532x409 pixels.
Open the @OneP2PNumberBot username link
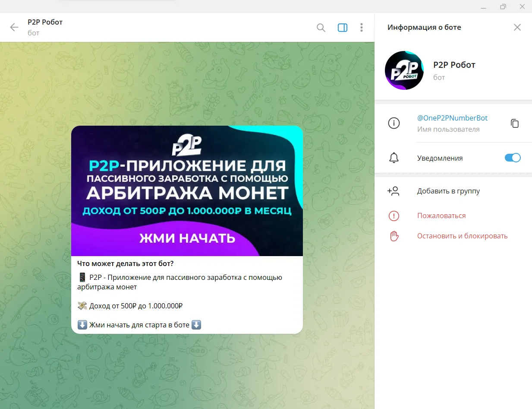tap(452, 118)
